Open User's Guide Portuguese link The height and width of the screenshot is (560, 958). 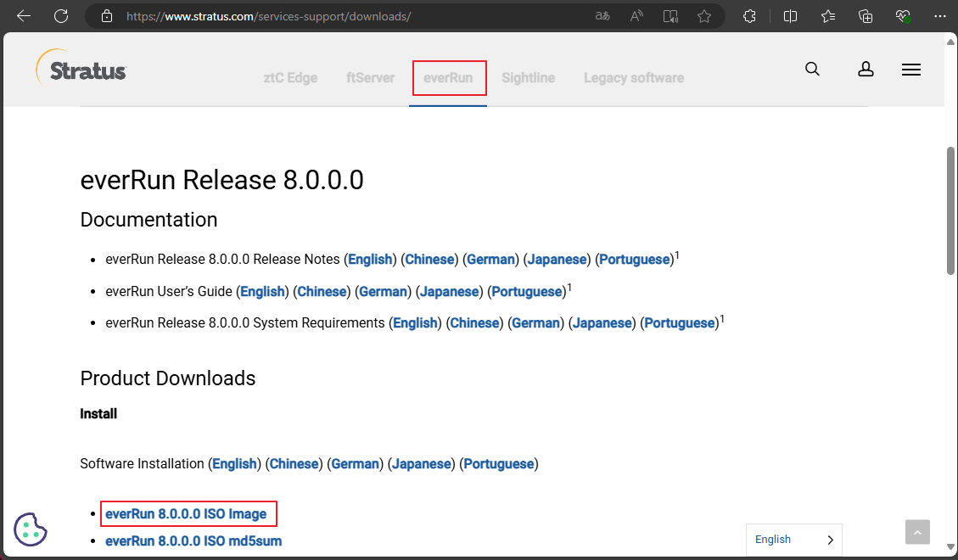coord(527,292)
